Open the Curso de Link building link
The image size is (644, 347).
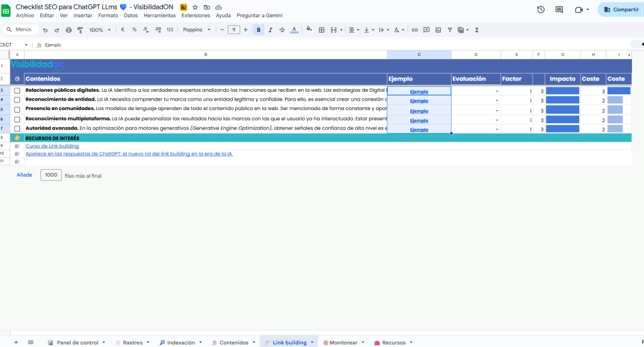pyautogui.click(x=52, y=146)
